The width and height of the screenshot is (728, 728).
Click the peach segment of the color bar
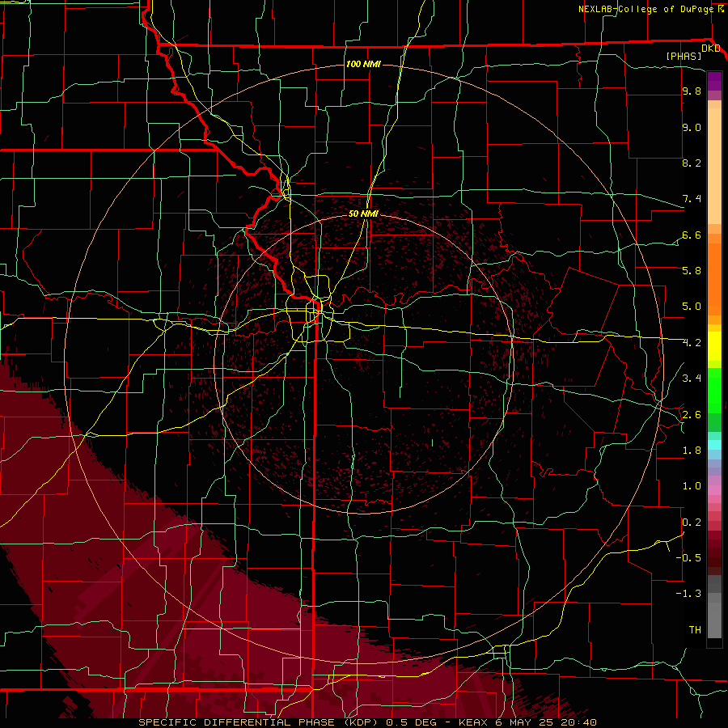[714, 166]
